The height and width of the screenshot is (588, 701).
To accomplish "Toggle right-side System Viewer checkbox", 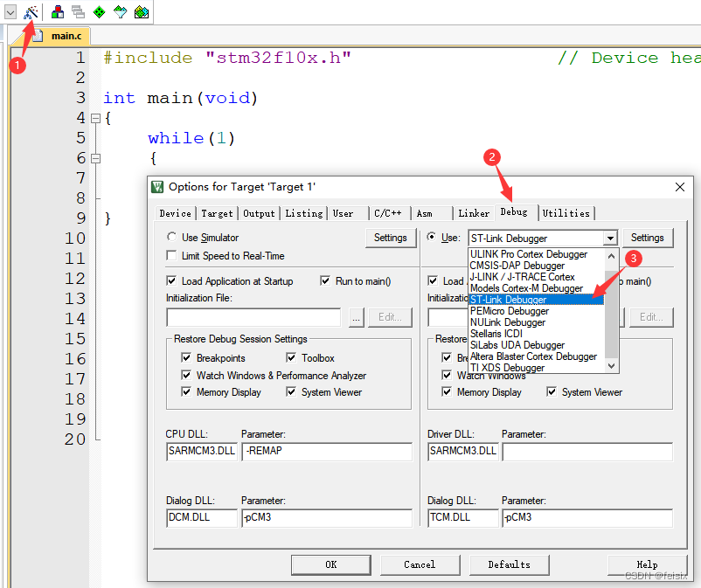I will pyautogui.click(x=552, y=391).
